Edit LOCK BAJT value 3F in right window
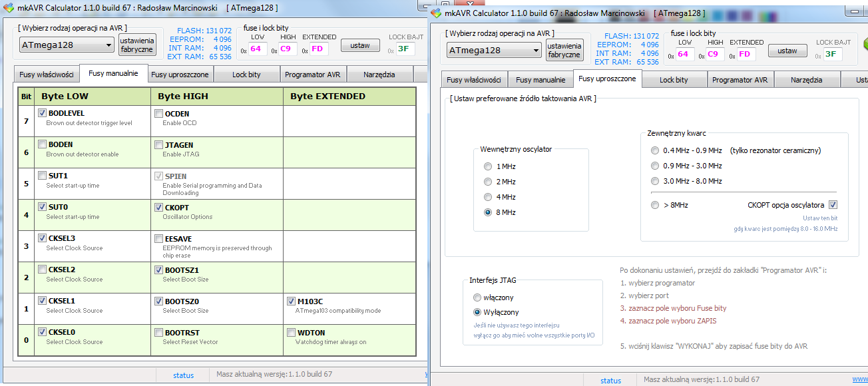 tap(832, 54)
